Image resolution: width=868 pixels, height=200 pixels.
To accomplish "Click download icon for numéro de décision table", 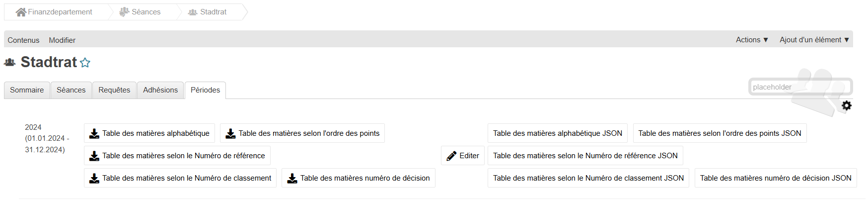I will (292, 178).
